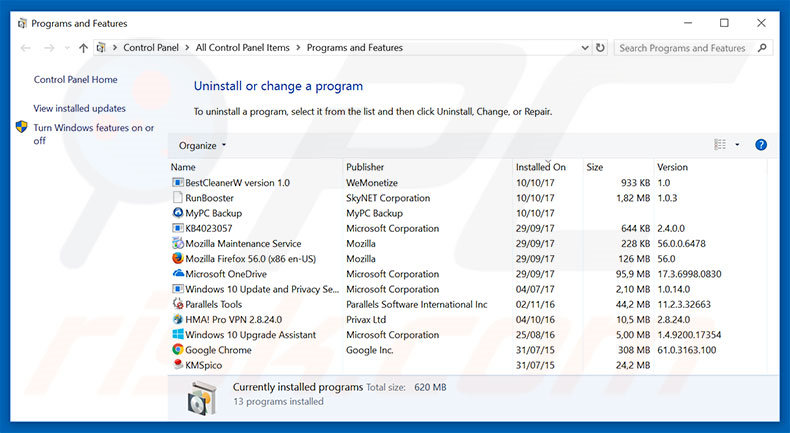This screenshot has height=433, width=790.
Task: Open the view options dropdown arrow
Action: (x=737, y=145)
